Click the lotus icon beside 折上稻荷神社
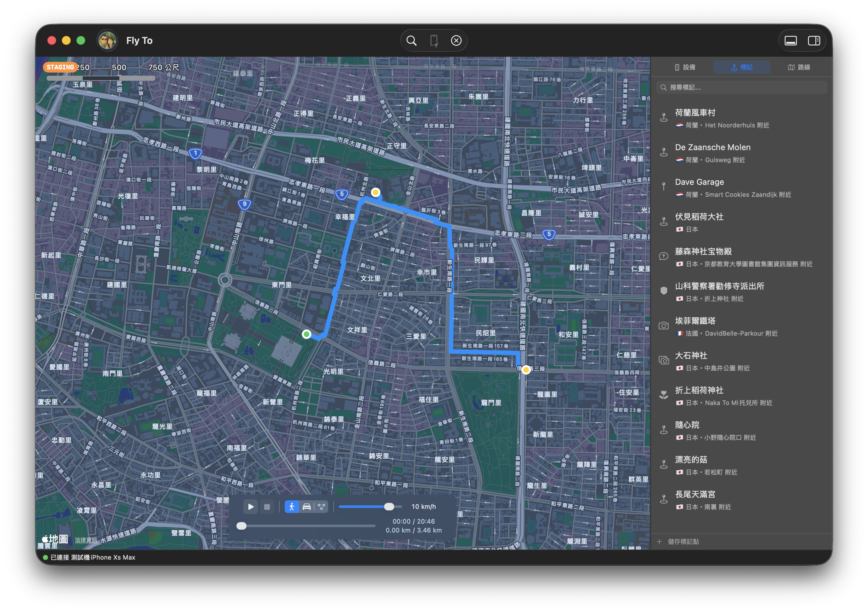 tap(663, 395)
